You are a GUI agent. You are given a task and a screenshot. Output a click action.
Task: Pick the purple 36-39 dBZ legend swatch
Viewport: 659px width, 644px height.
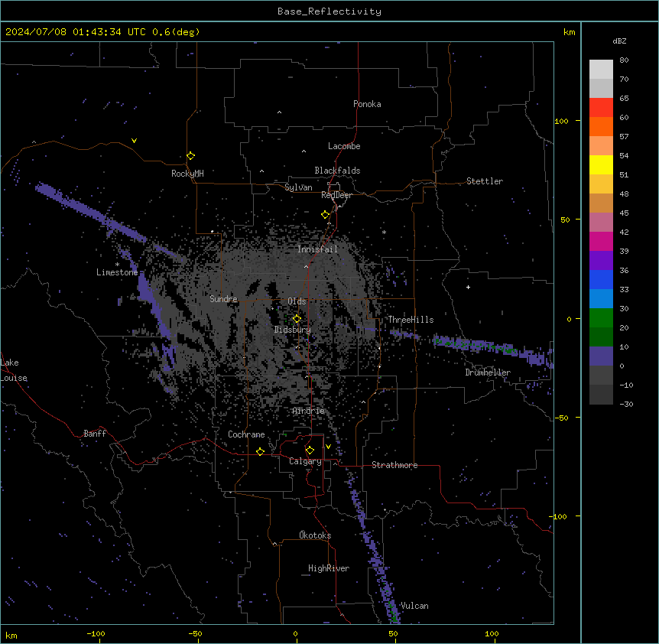(601, 261)
